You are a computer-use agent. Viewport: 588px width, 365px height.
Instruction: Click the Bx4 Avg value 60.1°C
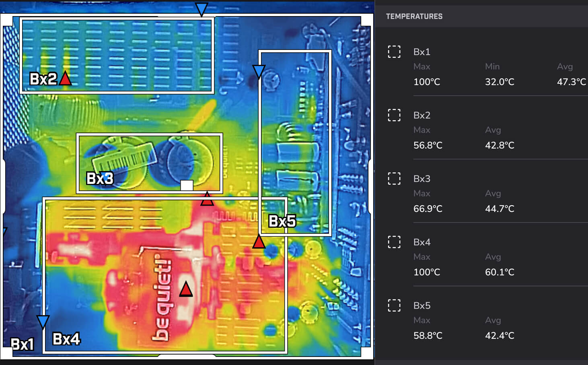click(x=500, y=272)
